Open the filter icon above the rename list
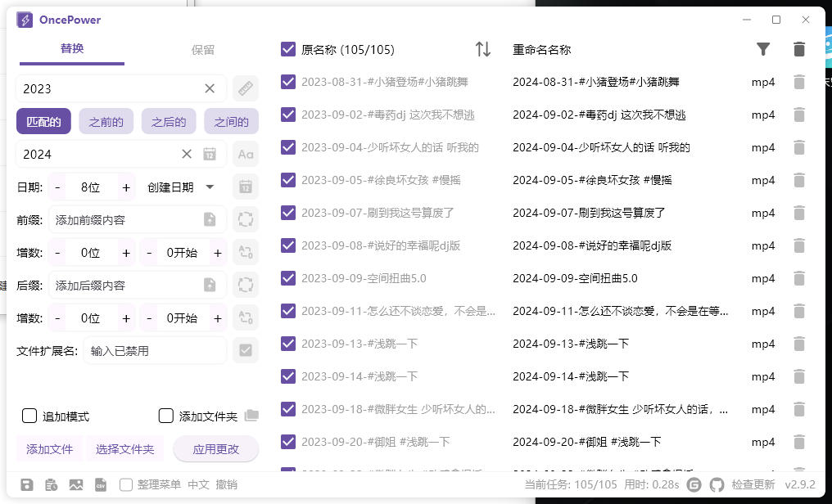The width and height of the screenshot is (832, 504). point(763,49)
